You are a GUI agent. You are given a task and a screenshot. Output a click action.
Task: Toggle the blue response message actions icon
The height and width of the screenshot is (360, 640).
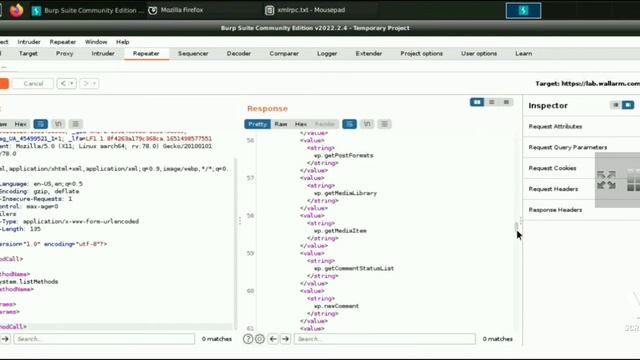[x=349, y=124]
